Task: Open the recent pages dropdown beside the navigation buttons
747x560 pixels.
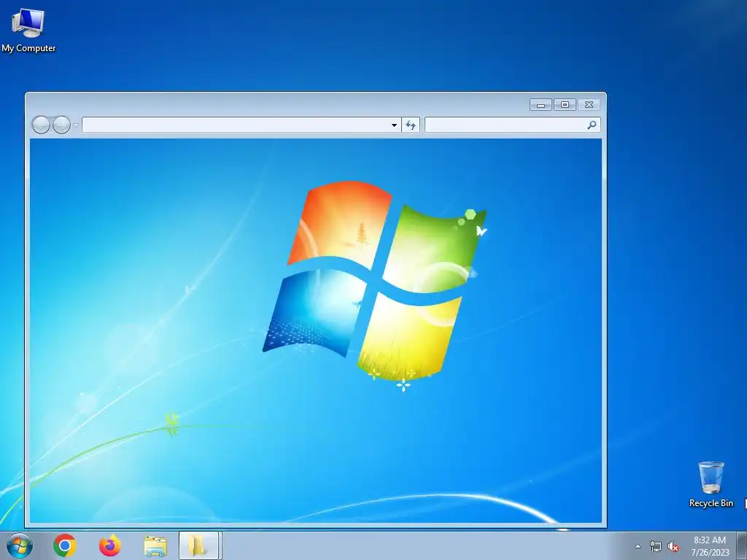Action: pos(76,125)
